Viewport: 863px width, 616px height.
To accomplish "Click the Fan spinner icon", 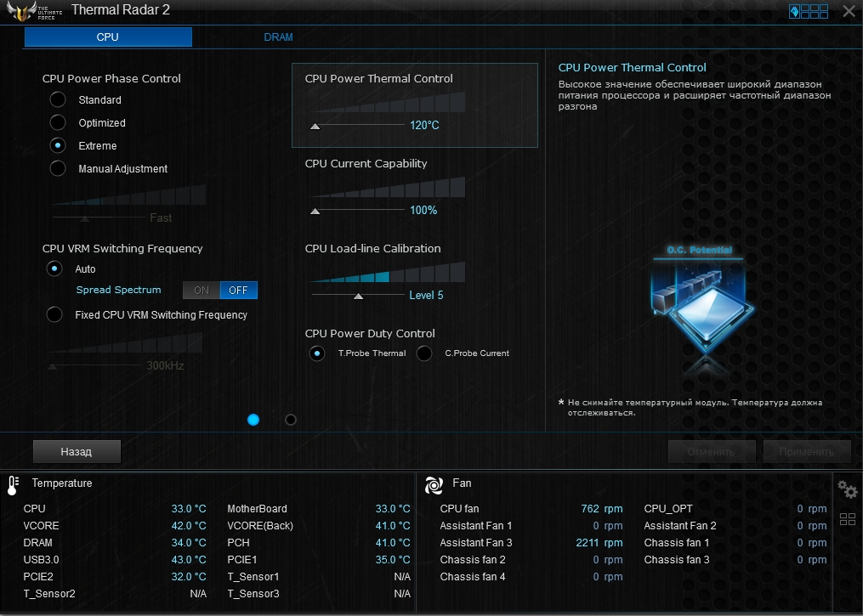I will (434, 485).
